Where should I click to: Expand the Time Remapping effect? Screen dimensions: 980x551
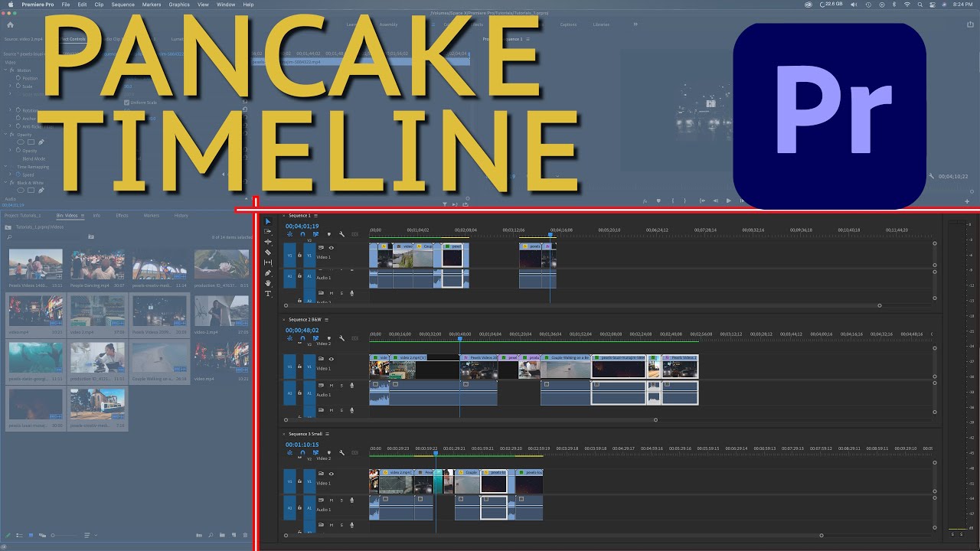point(5,167)
